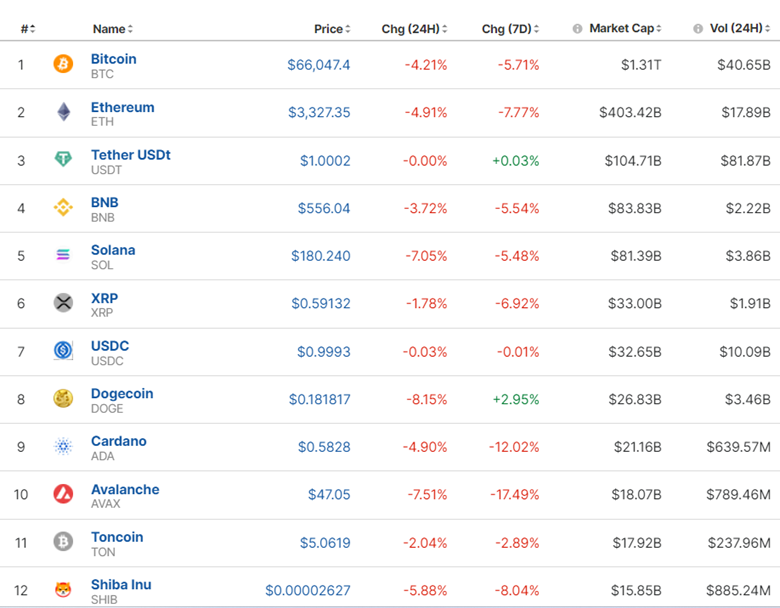Click the Vol (24H) info icon

[698, 29]
